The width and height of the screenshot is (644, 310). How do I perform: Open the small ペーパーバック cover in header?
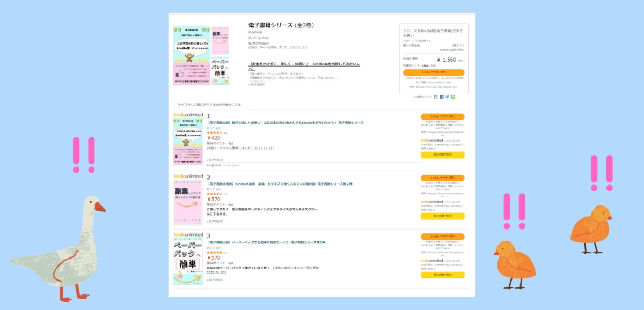(x=221, y=71)
